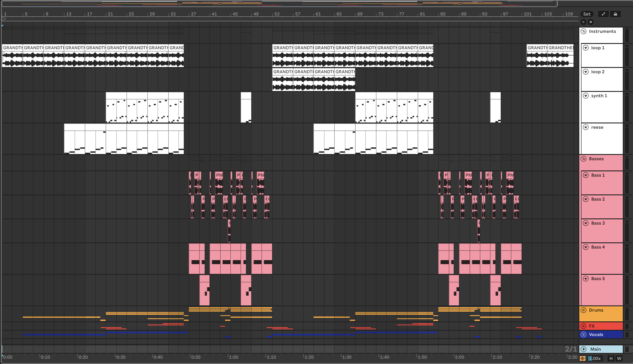The width and height of the screenshot is (633, 364).
Task: Toggle Optimize Arrangement Width W button
Action: tap(619, 358)
